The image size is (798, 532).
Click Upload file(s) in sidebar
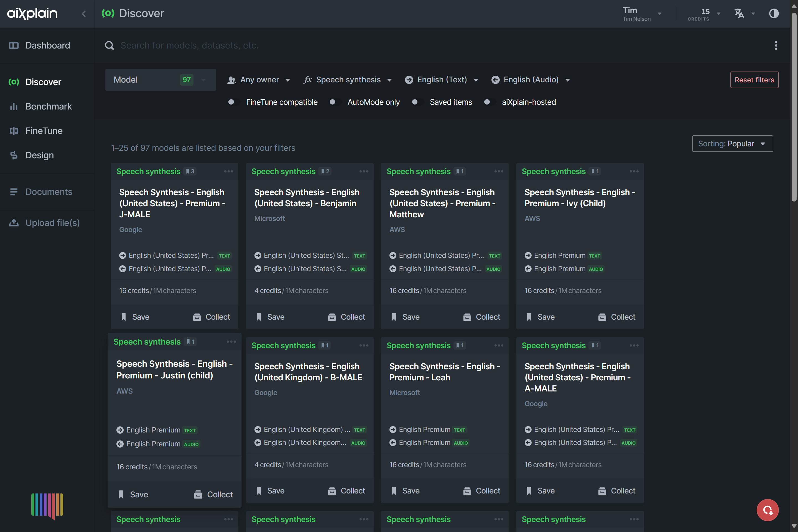[47, 223]
